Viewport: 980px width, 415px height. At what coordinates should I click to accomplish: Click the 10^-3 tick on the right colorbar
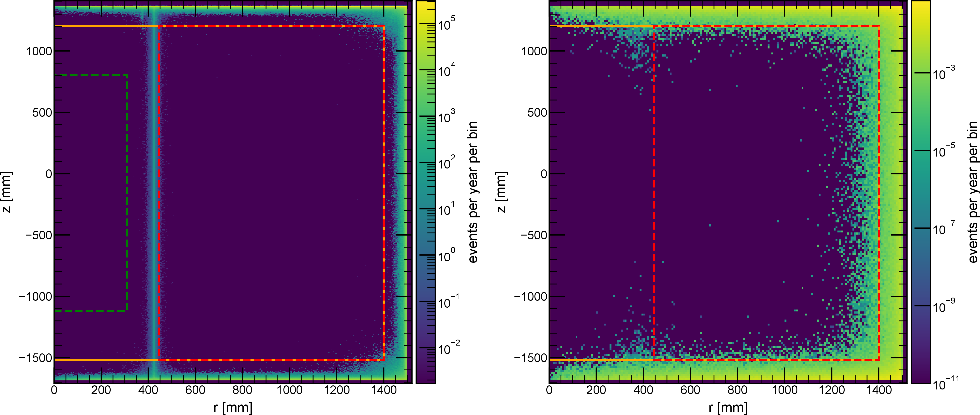coord(944,72)
